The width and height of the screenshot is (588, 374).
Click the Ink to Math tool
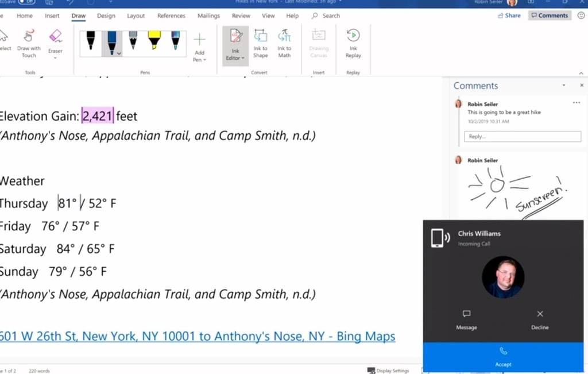pyautogui.click(x=284, y=44)
